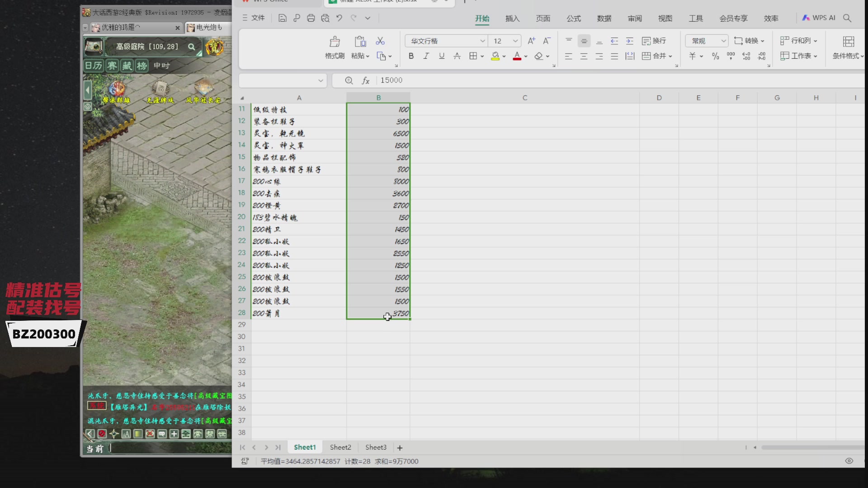Click the insert function fx icon

[366, 80]
